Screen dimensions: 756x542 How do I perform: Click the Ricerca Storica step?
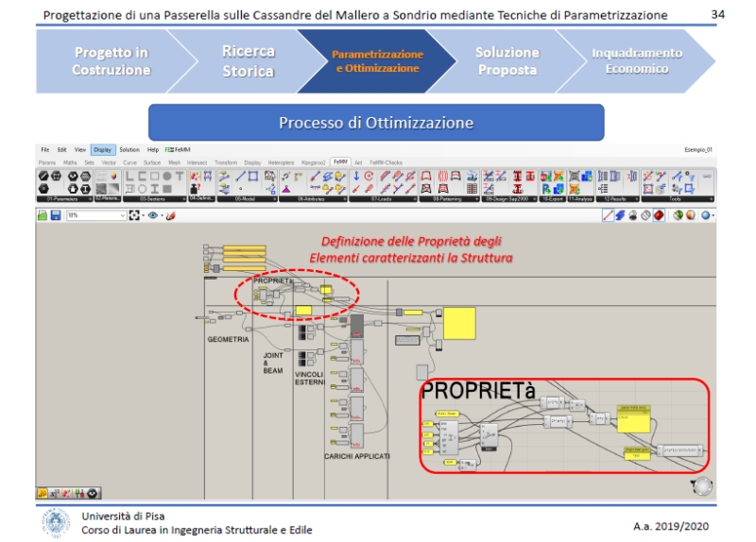click(x=249, y=60)
